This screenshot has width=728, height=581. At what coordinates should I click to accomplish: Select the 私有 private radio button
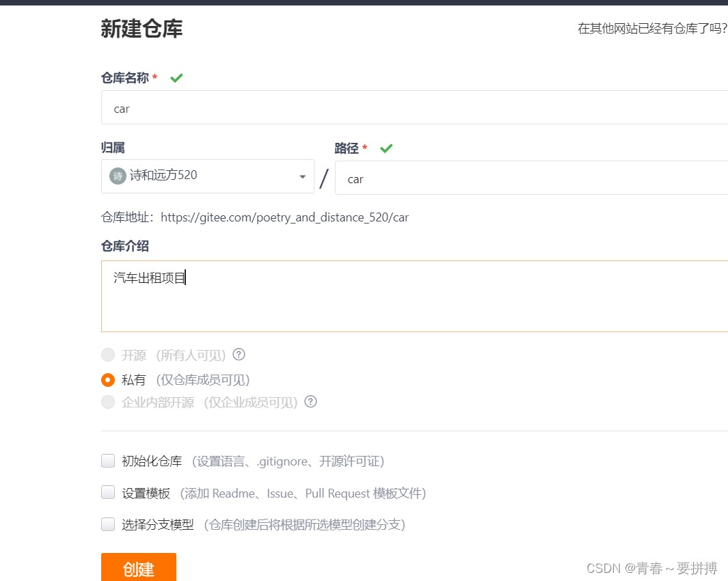(108, 380)
